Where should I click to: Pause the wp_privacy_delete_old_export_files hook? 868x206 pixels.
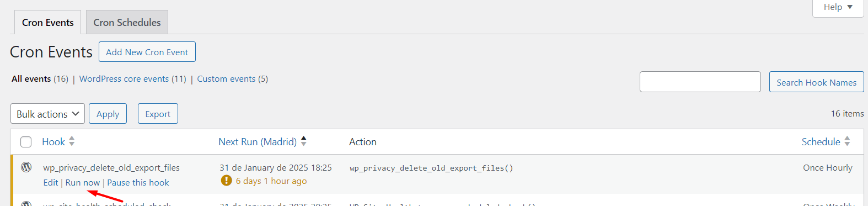click(138, 183)
